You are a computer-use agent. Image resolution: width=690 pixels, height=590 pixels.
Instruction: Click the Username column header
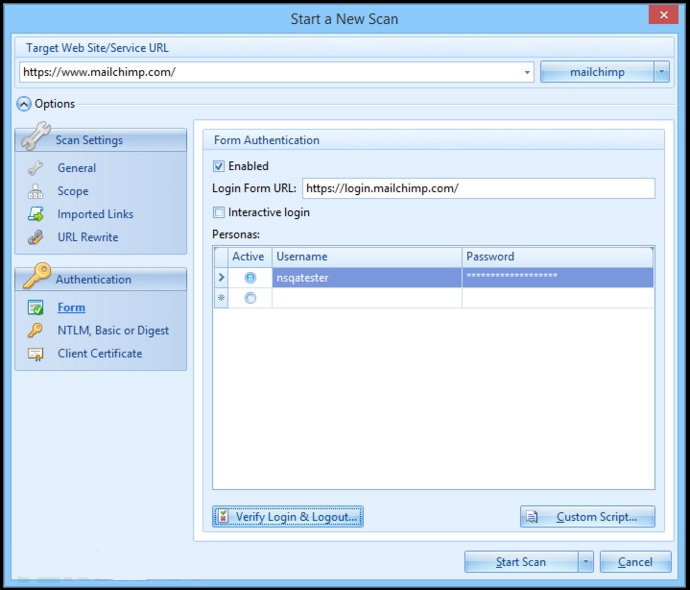coord(367,257)
